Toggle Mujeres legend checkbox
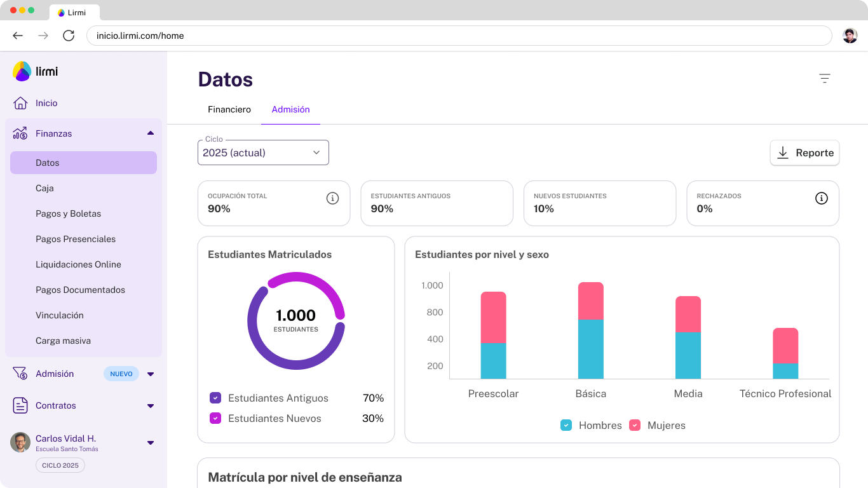The width and height of the screenshot is (868, 488). pos(635,425)
